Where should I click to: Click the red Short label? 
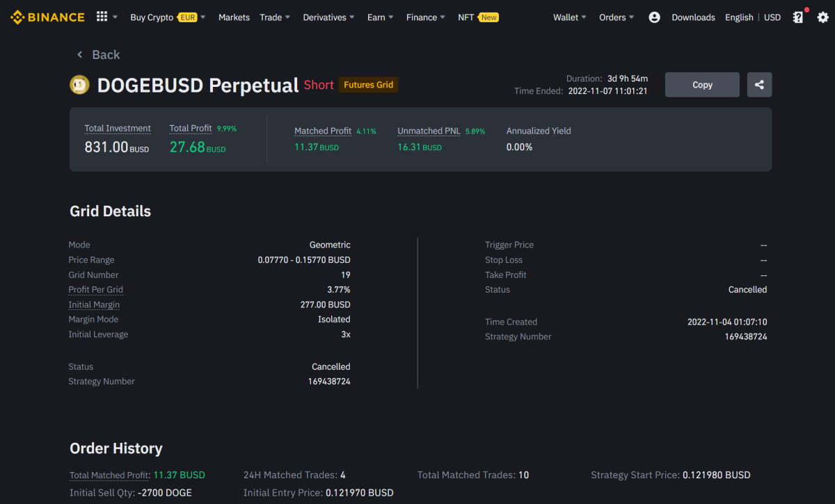click(x=319, y=85)
